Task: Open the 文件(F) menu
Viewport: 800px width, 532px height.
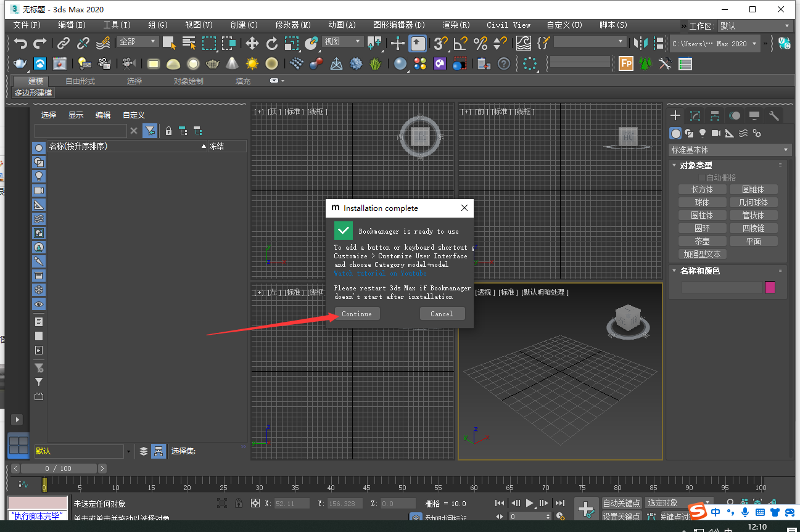Action: [27, 25]
